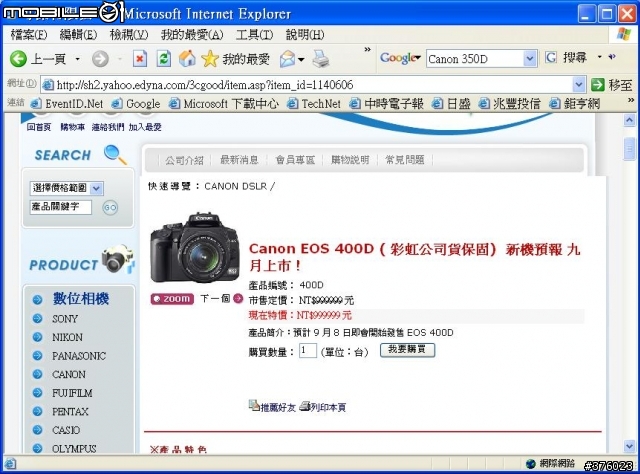The width and height of the screenshot is (640, 474).
Task: Click the CANON DSLR breadcrumb link
Action: point(236,187)
